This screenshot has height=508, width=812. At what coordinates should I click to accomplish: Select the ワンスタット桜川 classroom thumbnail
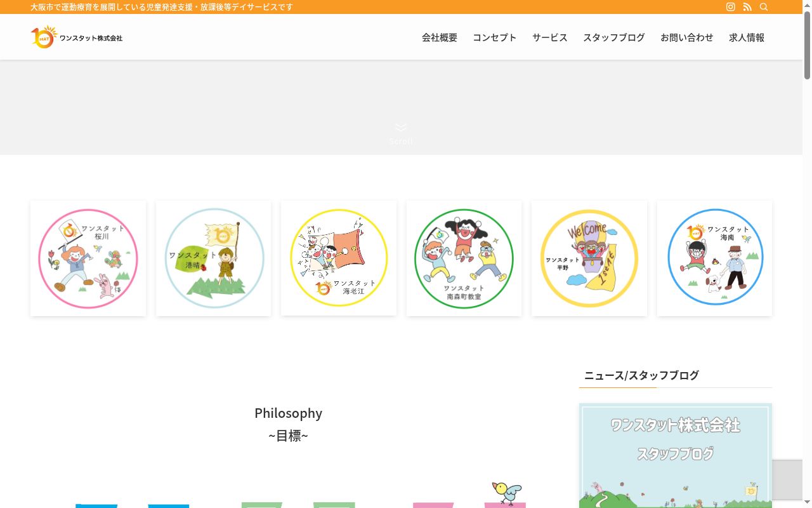[x=88, y=258]
